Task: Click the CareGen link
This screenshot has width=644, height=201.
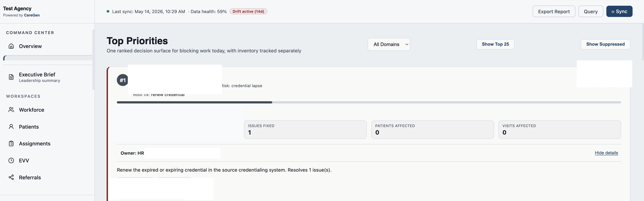Action: 32,15
